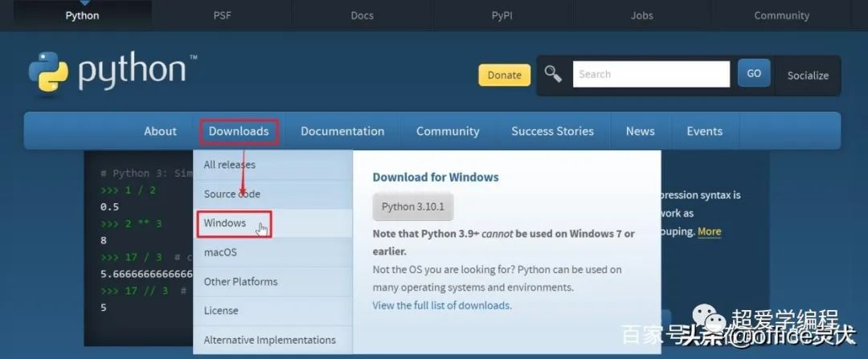Open the Community top tab
The width and height of the screenshot is (868, 359).
[782, 15]
